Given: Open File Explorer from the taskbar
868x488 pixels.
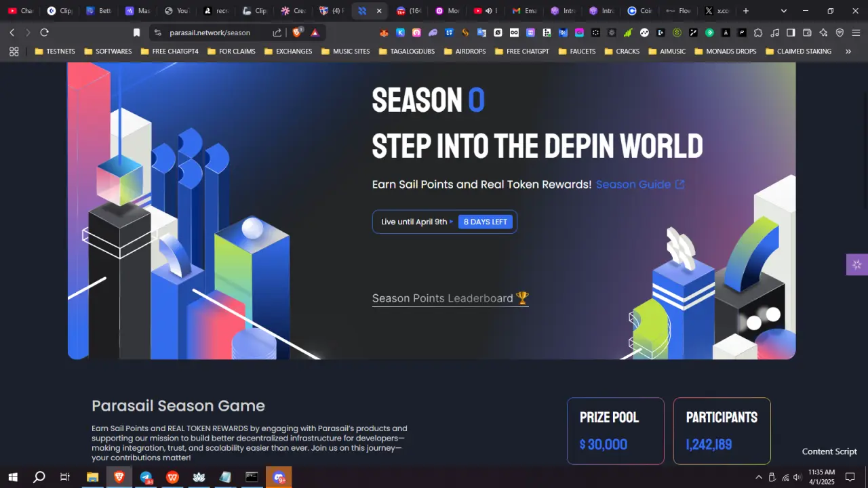Looking at the screenshot, I should point(92,477).
